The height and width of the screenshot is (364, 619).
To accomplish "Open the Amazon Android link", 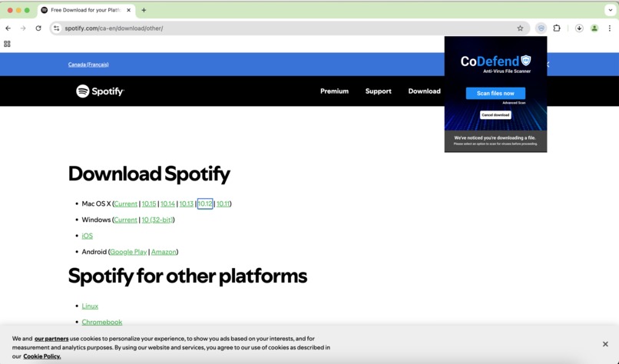I will click(x=164, y=252).
